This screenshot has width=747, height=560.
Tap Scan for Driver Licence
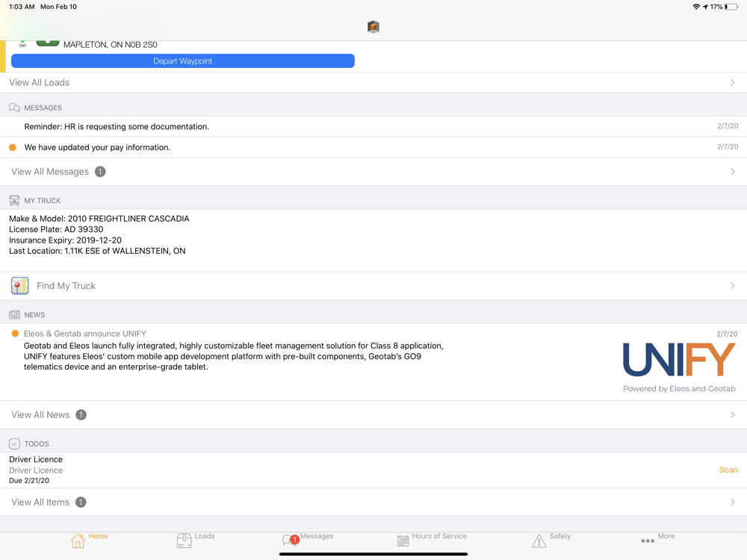coord(728,470)
